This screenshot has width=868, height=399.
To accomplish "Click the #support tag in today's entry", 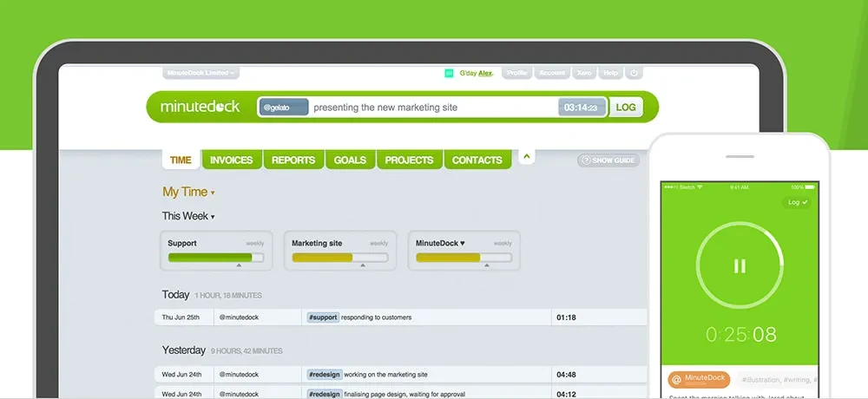I will tap(323, 317).
